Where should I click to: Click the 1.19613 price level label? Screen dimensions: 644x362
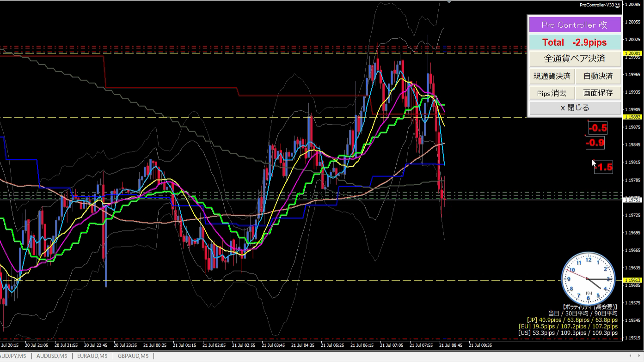(x=633, y=280)
